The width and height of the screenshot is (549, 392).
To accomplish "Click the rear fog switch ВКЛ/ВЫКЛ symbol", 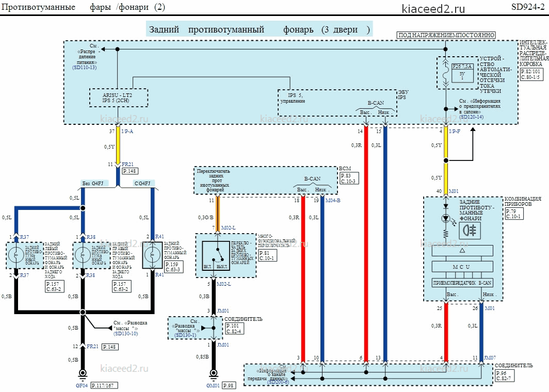I will (x=216, y=255).
